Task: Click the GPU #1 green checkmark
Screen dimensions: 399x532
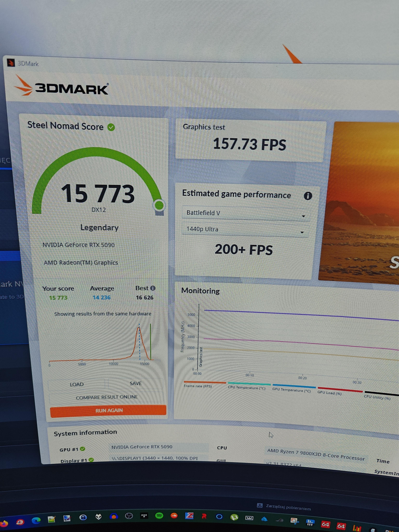Action: click(82, 449)
